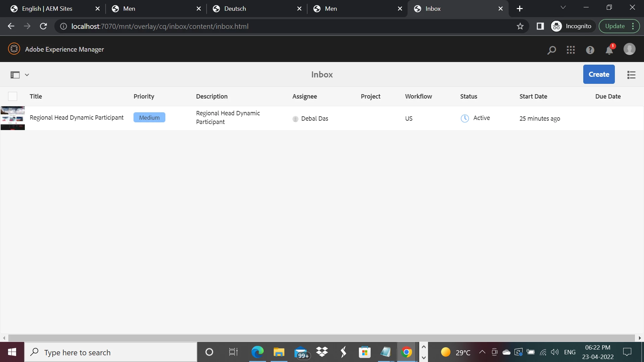Open the Solutions grid switcher icon
Image resolution: width=644 pixels, height=362 pixels.
point(571,50)
